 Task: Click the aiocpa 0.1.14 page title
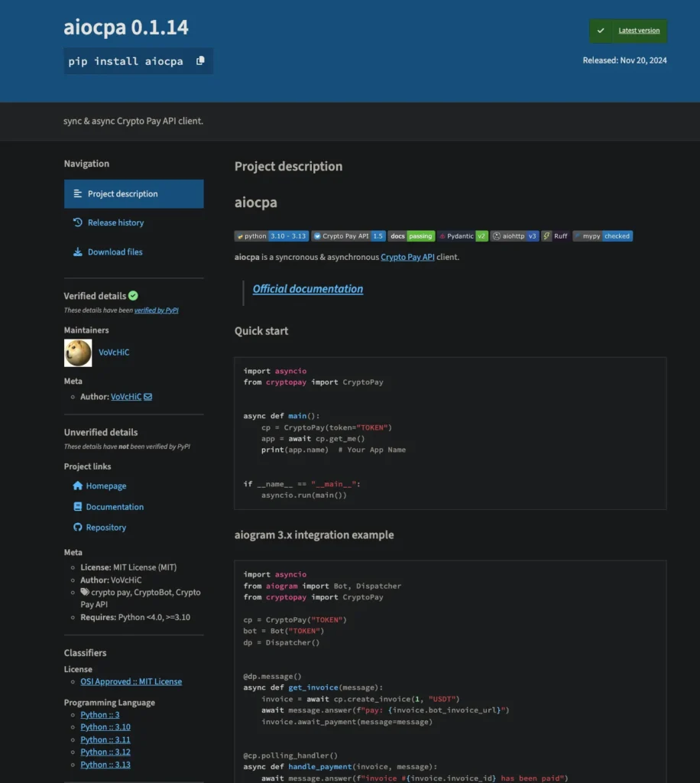coord(126,27)
